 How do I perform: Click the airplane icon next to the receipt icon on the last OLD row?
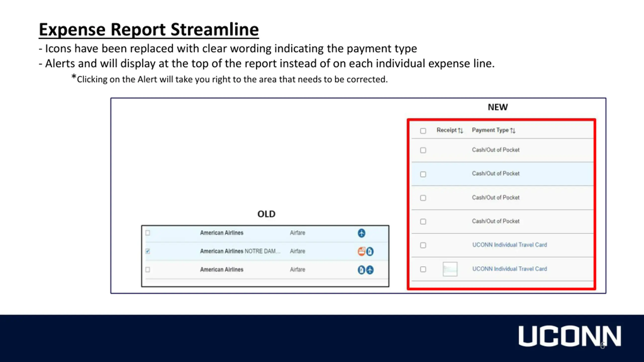pos(370,270)
